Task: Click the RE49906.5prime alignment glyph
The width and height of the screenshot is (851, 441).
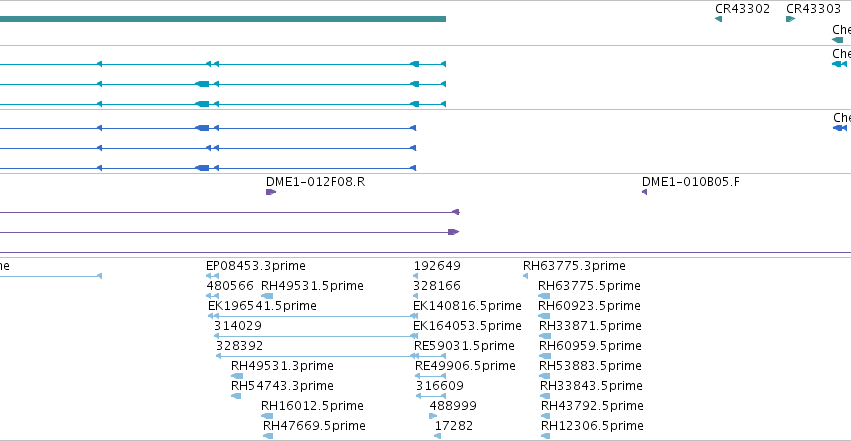Action: [430, 376]
